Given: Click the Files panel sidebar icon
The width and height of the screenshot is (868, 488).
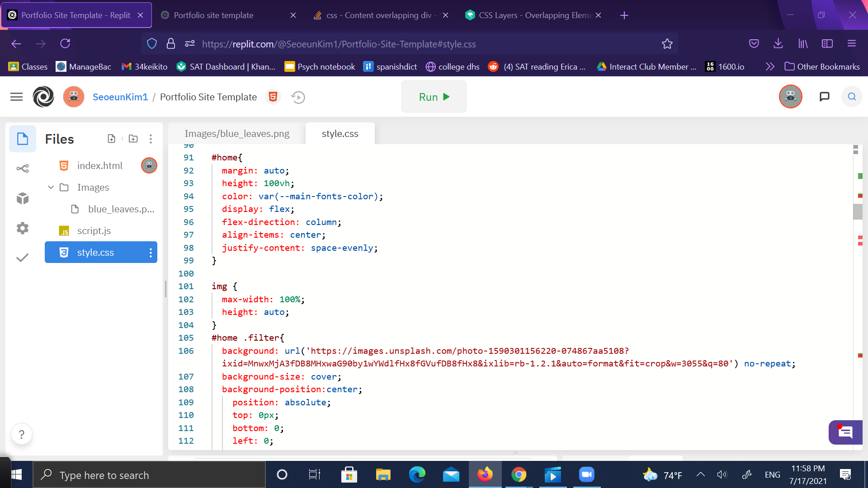Looking at the screenshot, I should [23, 139].
